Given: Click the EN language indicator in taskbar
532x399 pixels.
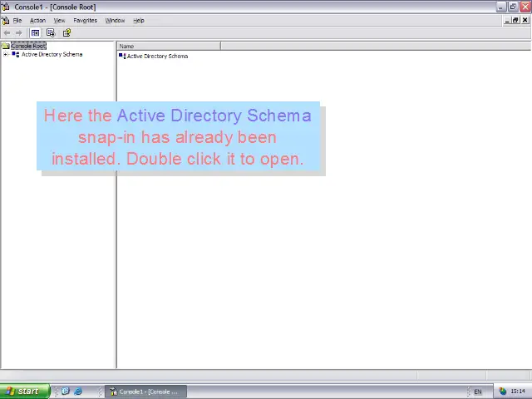Looking at the screenshot, I should pos(478,392).
